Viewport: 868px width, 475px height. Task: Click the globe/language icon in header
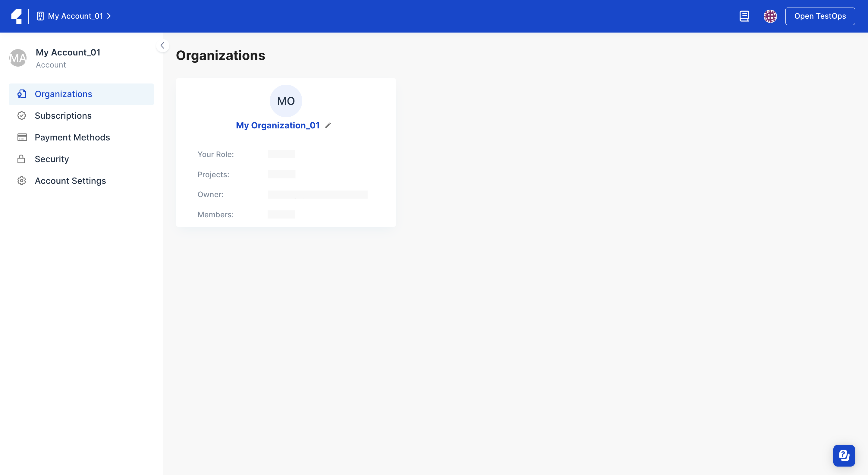(x=770, y=16)
